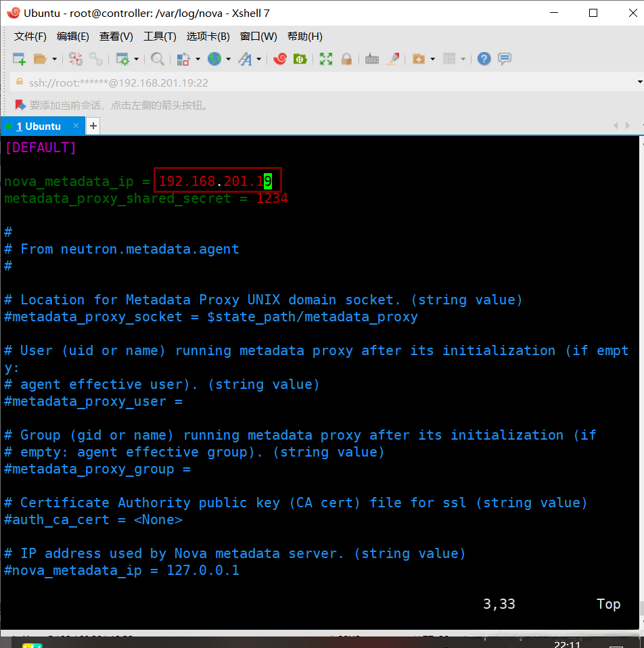The image size is (644, 648).
Task: Select the 1 Ubuntu session tab
Action: tap(39, 126)
